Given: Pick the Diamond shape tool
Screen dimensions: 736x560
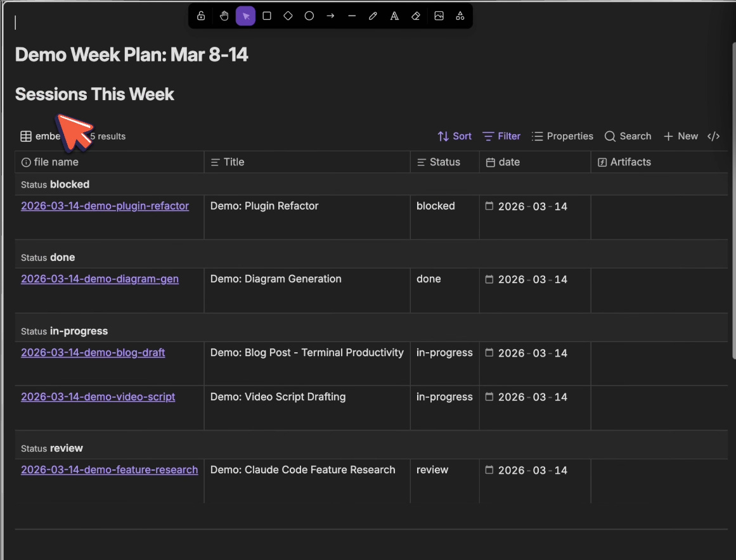Looking at the screenshot, I should pos(288,15).
